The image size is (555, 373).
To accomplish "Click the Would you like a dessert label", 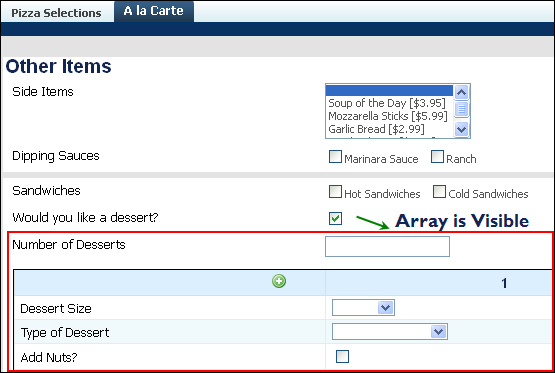I will [x=85, y=218].
